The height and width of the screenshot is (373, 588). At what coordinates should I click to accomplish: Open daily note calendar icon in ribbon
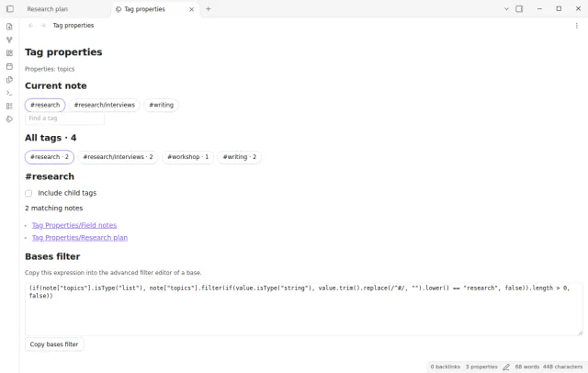point(9,66)
